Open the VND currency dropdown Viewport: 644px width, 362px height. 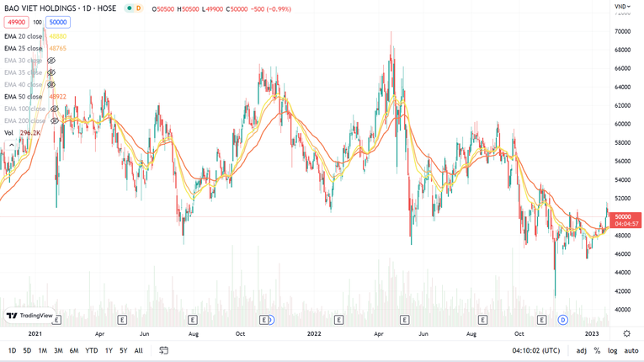pyautogui.click(x=622, y=7)
